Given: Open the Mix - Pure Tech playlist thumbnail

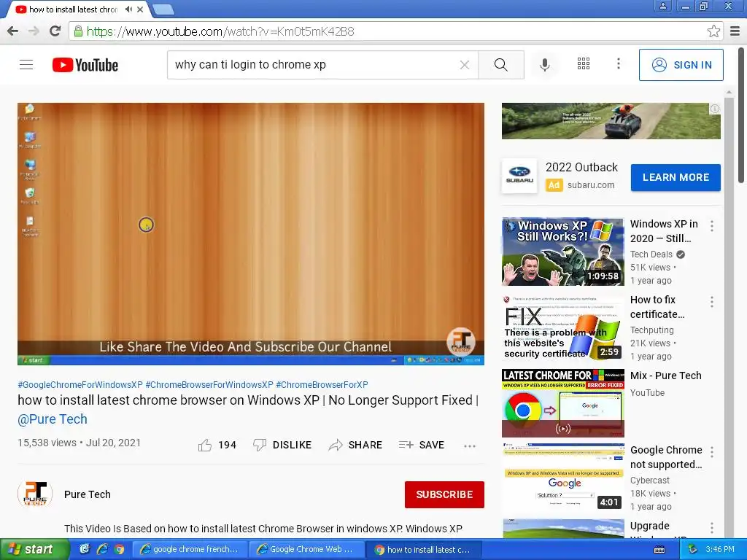Looking at the screenshot, I should click(562, 402).
